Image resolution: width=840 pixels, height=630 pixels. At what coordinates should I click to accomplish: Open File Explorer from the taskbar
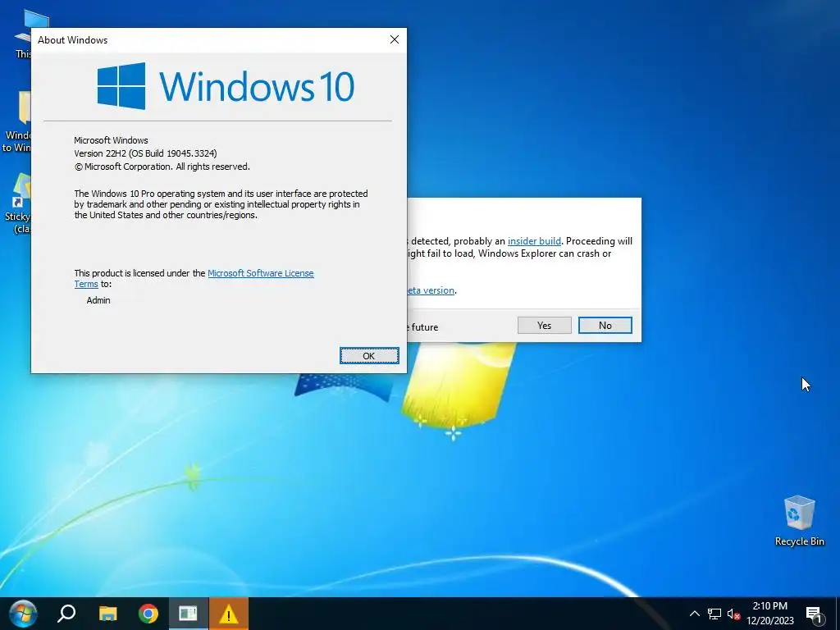[107, 614]
